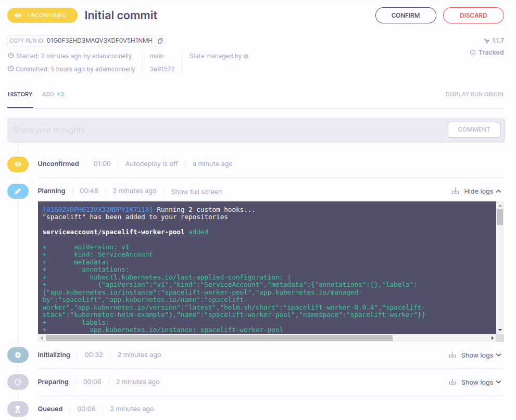Click the Initializing stage gear icon
Screen dimensions: 516x420
(18, 355)
